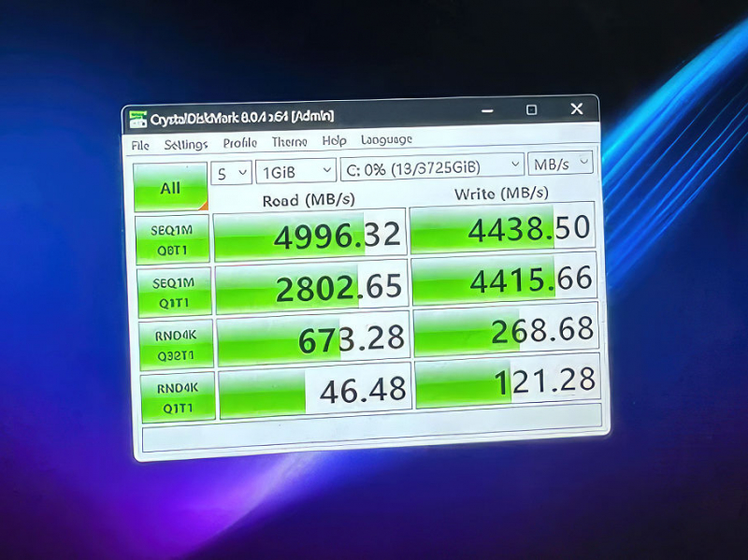This screenshot has height=560, width=748.
Task: Open the Help menu
Action: (x=334, y=141)
